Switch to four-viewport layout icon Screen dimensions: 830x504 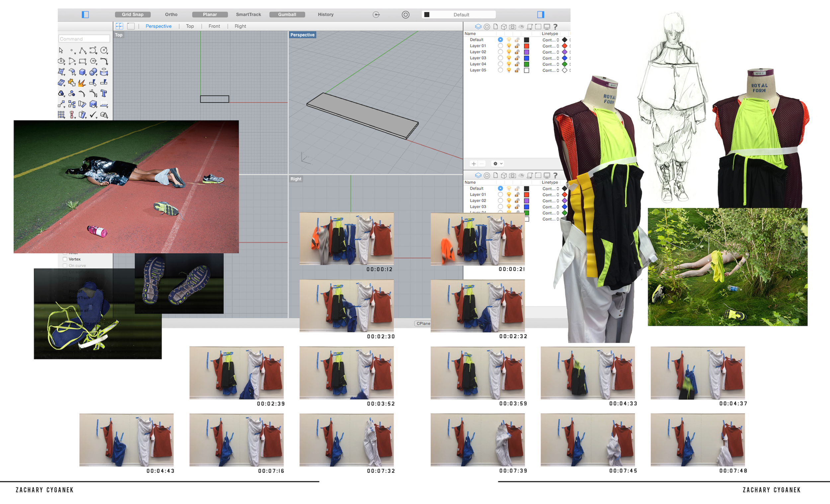[119, 26]
